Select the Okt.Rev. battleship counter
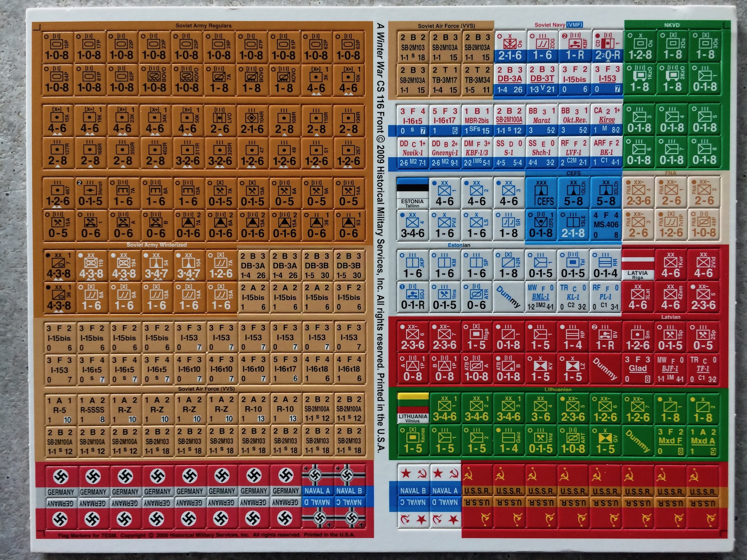Screen dimensions: 747x560 coord(574,121)
